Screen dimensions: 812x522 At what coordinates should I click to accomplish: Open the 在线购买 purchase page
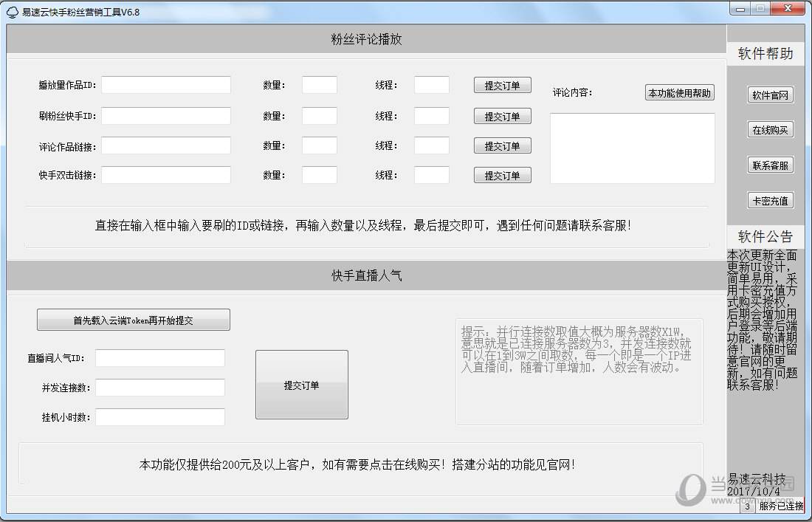[x=770, y=128]
